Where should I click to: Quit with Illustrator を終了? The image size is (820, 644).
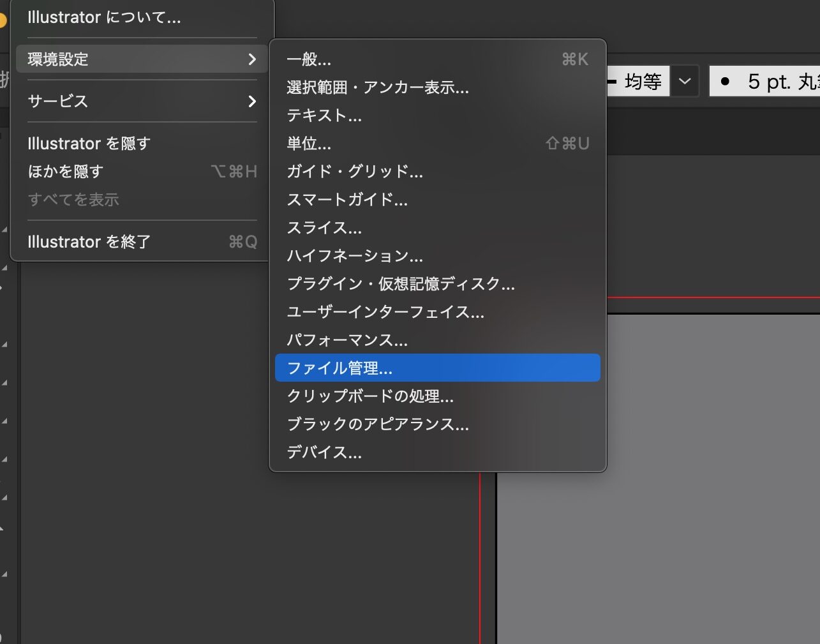142,242
